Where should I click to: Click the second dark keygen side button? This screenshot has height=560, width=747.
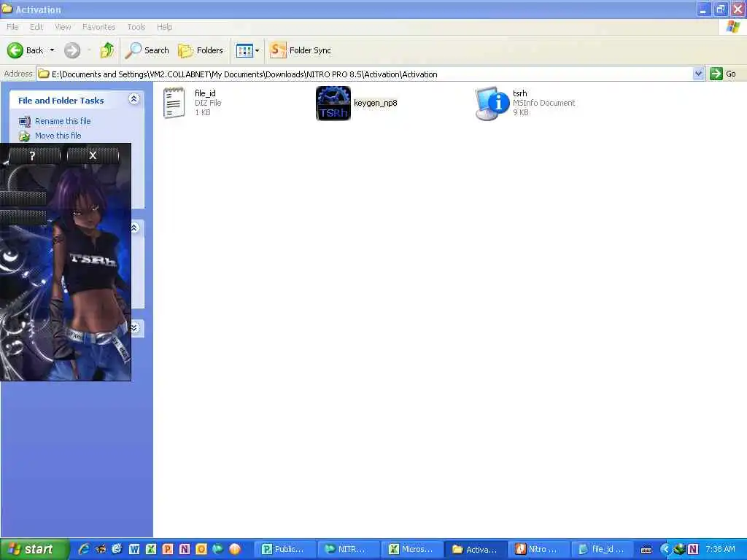23,217
